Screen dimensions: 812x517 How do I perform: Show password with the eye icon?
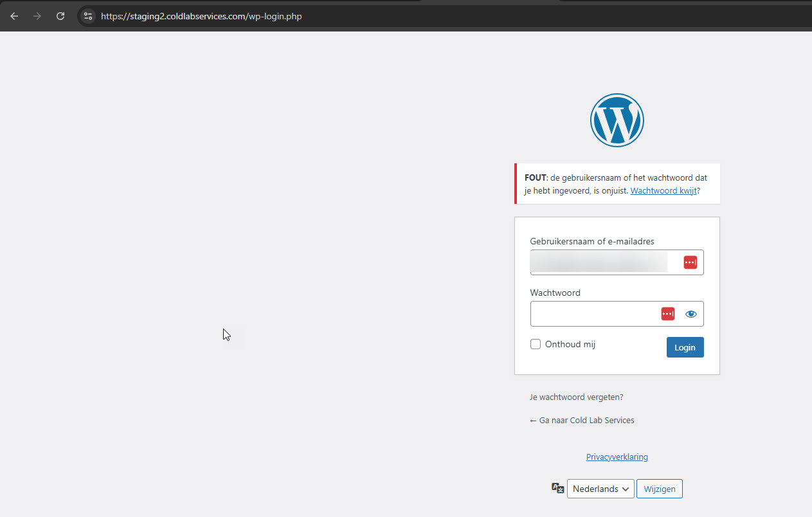pyautogui.click(x=691, y=314)
